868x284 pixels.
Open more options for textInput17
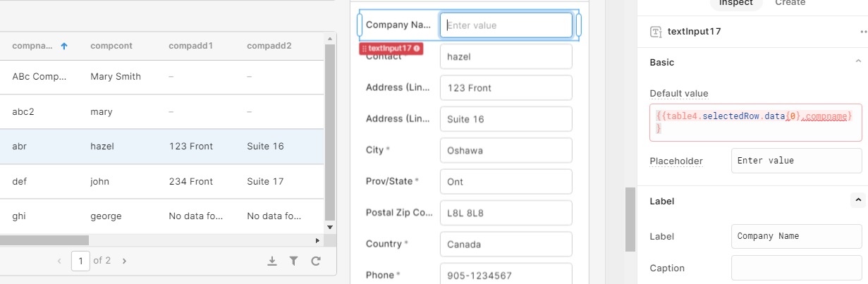[x=863, y=32]
